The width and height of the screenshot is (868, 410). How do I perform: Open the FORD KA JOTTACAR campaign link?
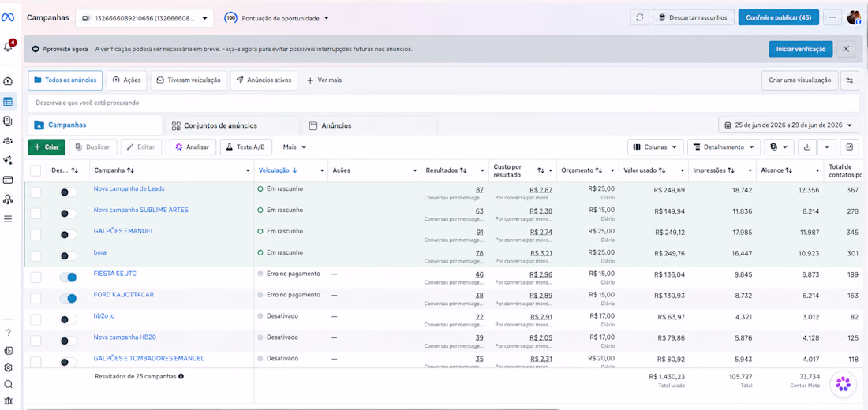(x=123, y=295)
